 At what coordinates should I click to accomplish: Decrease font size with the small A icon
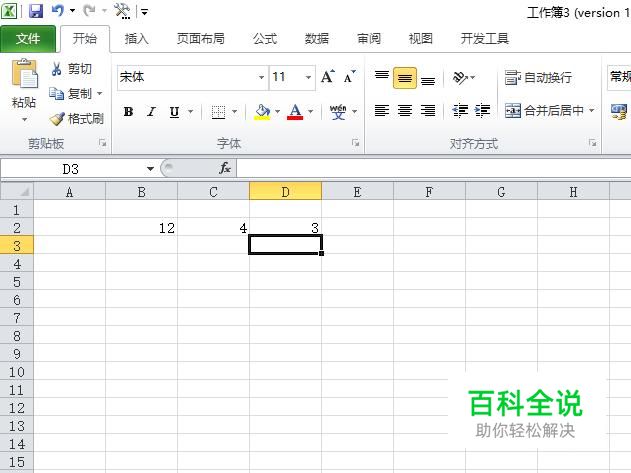(350, 76)
